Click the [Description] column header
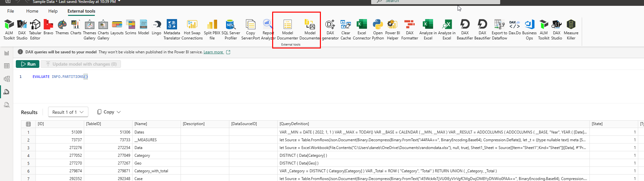The width and height of the screenshot is (644, 181). coord(205,124)
